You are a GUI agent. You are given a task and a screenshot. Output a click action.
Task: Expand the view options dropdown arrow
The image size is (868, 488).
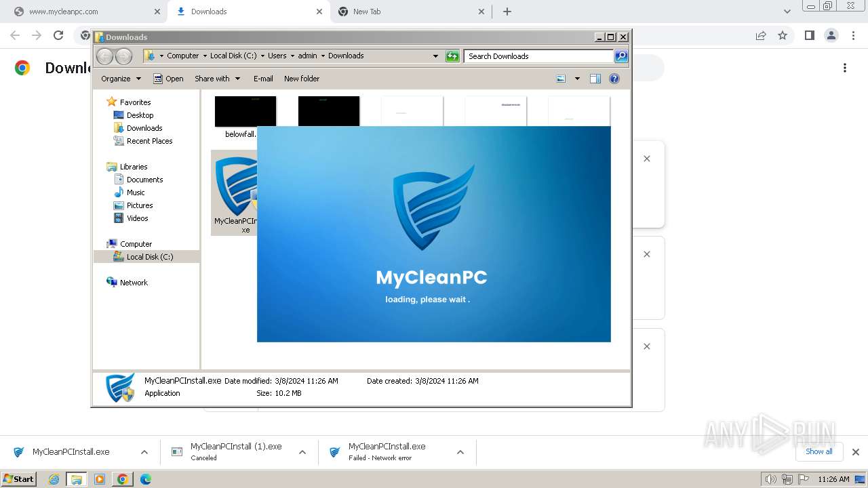click(x=577, y=79)
